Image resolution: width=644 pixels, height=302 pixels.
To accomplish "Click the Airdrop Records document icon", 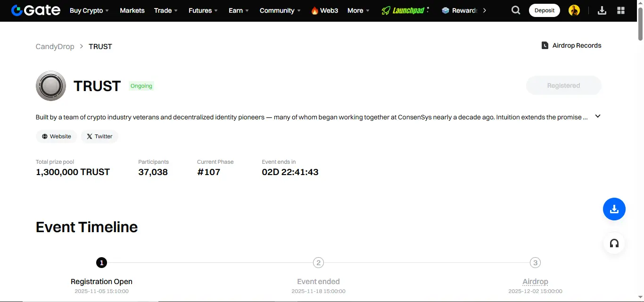I will (x=545, y=46).
